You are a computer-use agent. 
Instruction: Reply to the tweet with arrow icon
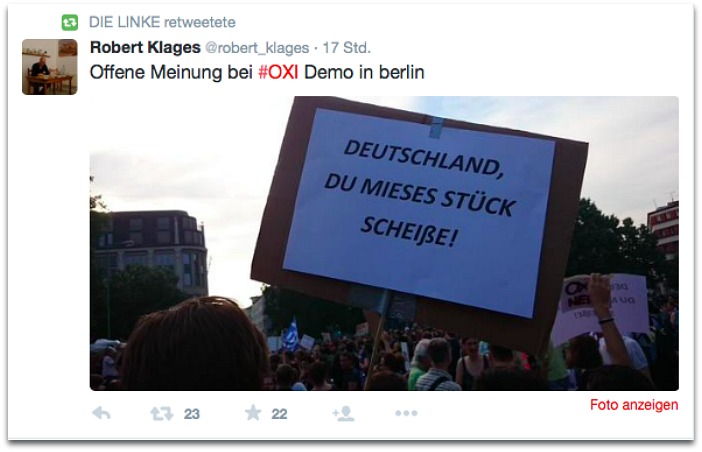coord(102,413)
